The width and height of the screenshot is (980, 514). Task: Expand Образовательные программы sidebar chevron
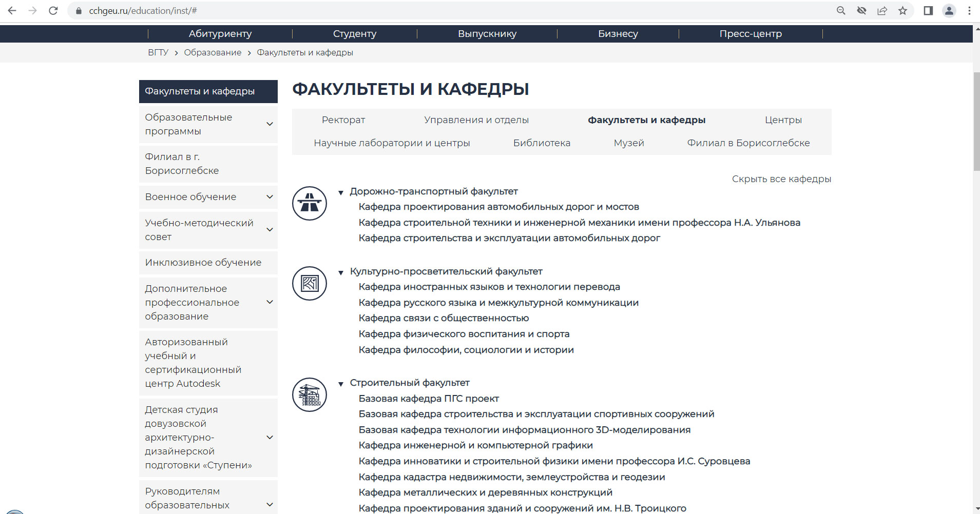click(x=270, y=124)
